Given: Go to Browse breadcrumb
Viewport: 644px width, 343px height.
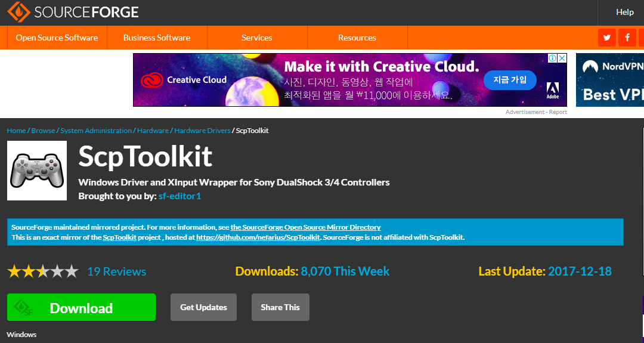Looking at the screenshot, I should (x=43, y=131).
